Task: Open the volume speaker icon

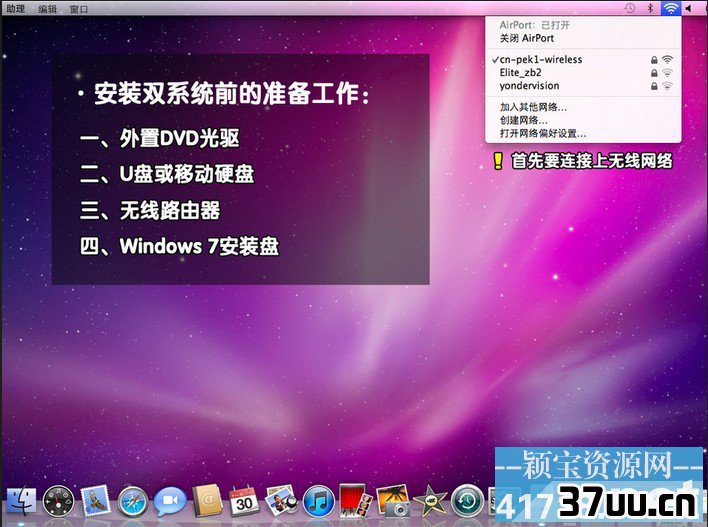Action: [689, 8]
